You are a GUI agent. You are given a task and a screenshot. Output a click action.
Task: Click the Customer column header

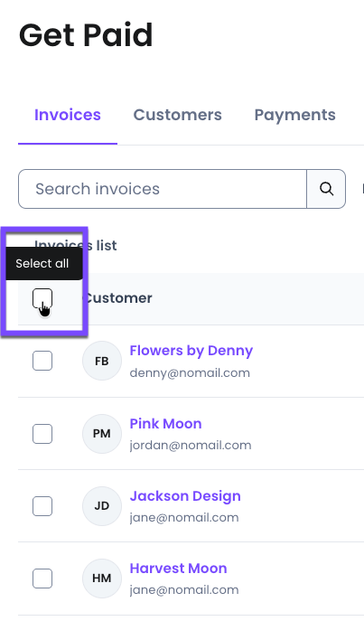point(118,298)
